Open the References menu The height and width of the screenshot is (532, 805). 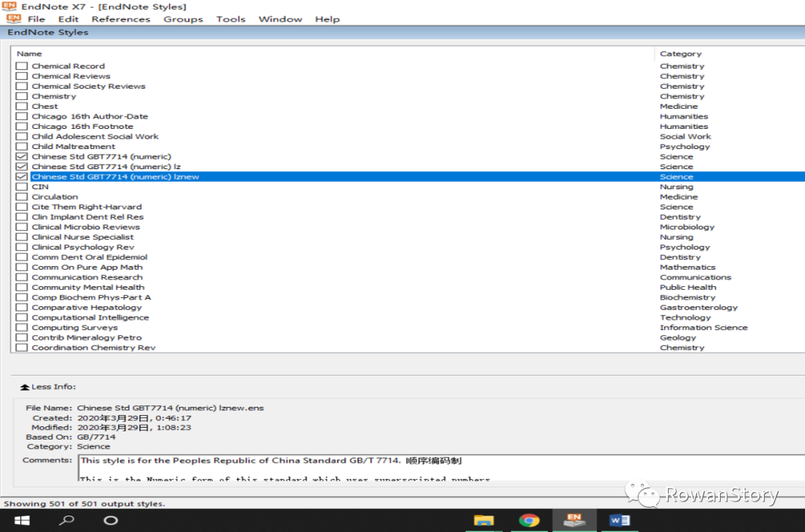tap(121, 19)
